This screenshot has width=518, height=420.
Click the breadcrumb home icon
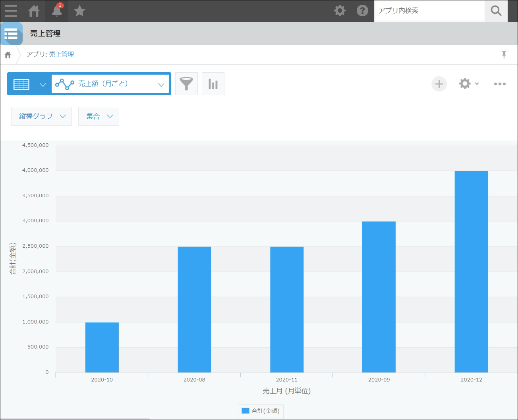(x=8, y=55)
